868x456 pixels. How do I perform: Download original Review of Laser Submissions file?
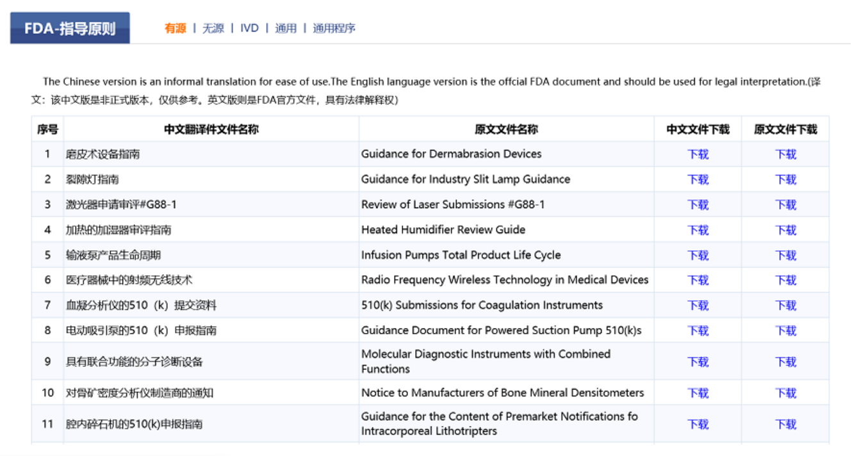click(x=785, y=205)
